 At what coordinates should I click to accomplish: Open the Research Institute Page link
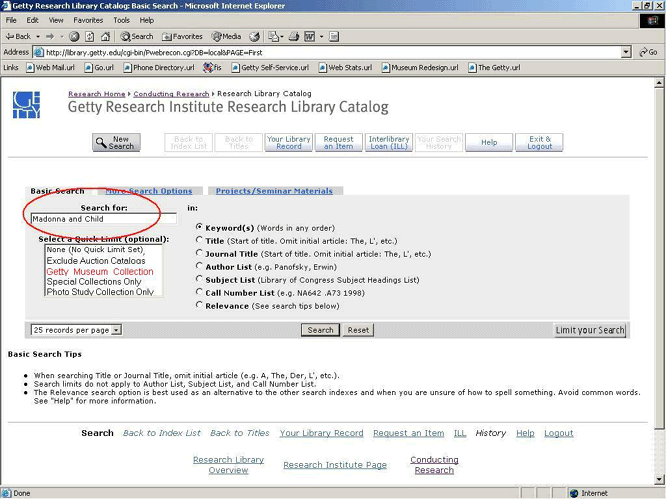click(334, 465)
